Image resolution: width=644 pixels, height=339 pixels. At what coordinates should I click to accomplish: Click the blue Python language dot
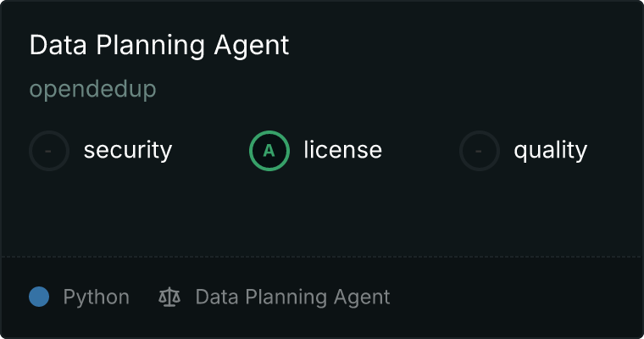[x=39, y=297]
